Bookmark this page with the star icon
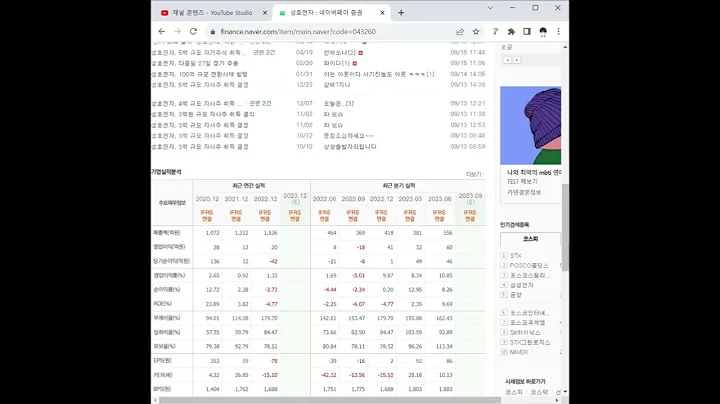 tap(476, 32)
